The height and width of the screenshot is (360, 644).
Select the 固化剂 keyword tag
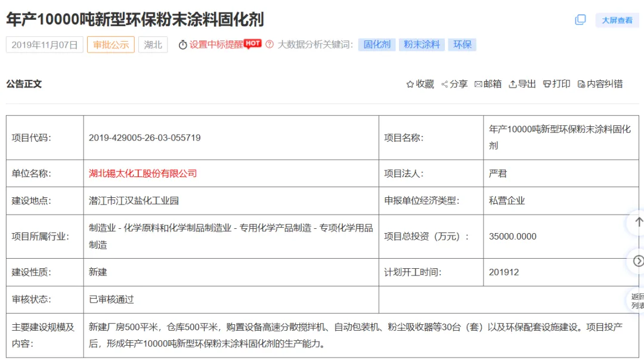[377, 45]
